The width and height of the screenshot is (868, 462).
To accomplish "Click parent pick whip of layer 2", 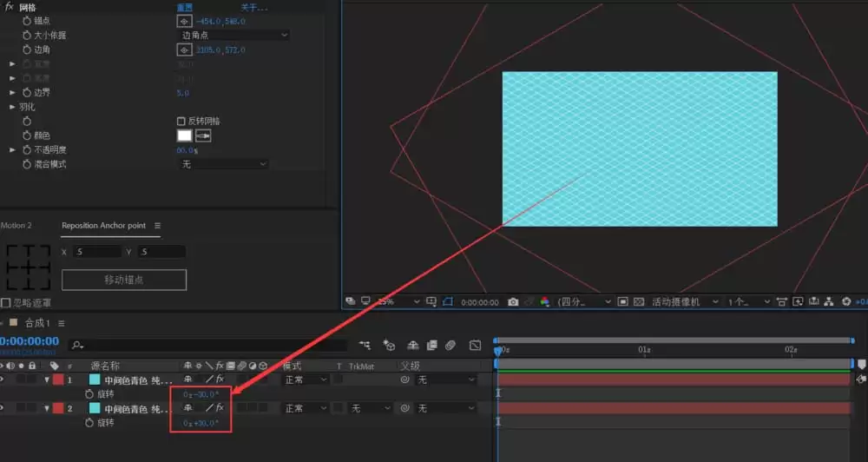I will click(404, 408).
